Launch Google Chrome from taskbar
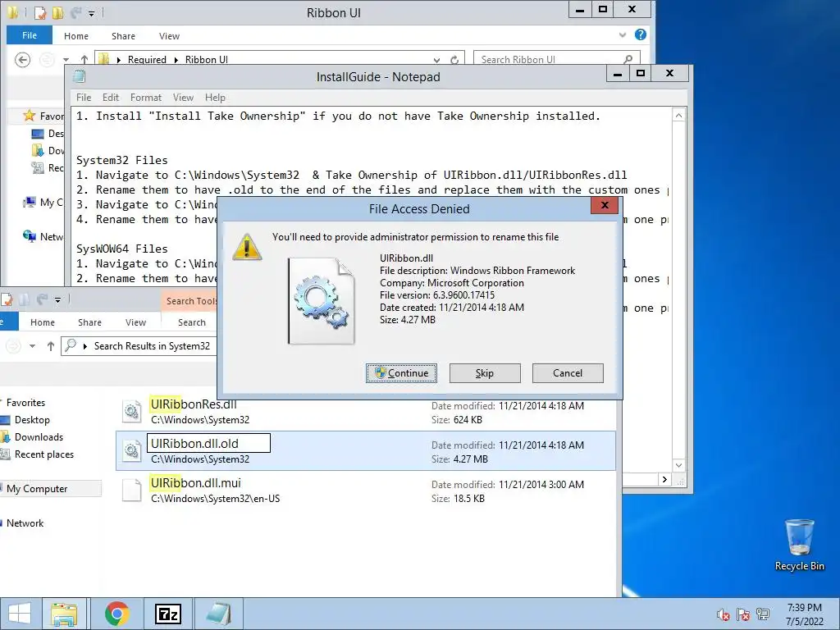Screen dimensions: 840x630 116,614
